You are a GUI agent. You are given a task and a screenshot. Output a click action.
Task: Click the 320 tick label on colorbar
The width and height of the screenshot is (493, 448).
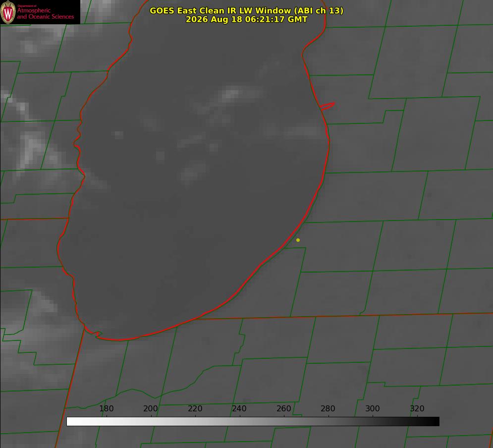pos(417,408)
